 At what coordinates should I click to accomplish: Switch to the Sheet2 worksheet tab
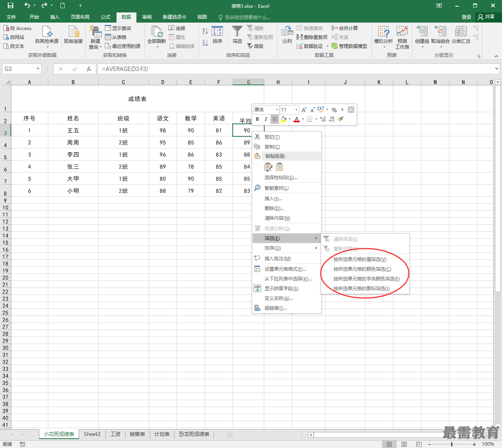[x=92, y=434]
